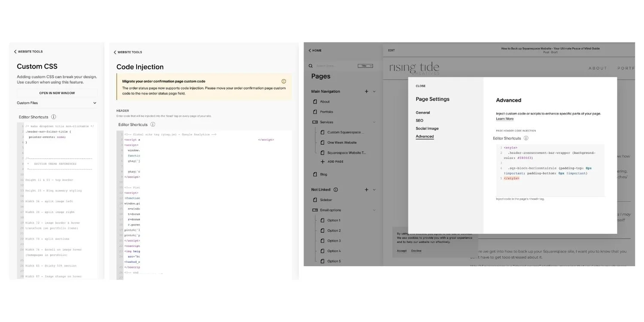Switch to the SEO tab in Page Settings

pos(419,120)
